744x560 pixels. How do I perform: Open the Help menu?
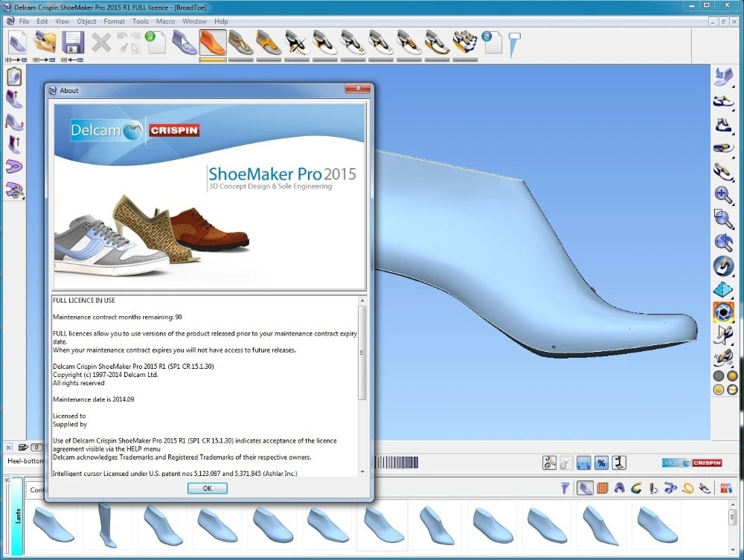pyautogui.click(x=221, y=22)
